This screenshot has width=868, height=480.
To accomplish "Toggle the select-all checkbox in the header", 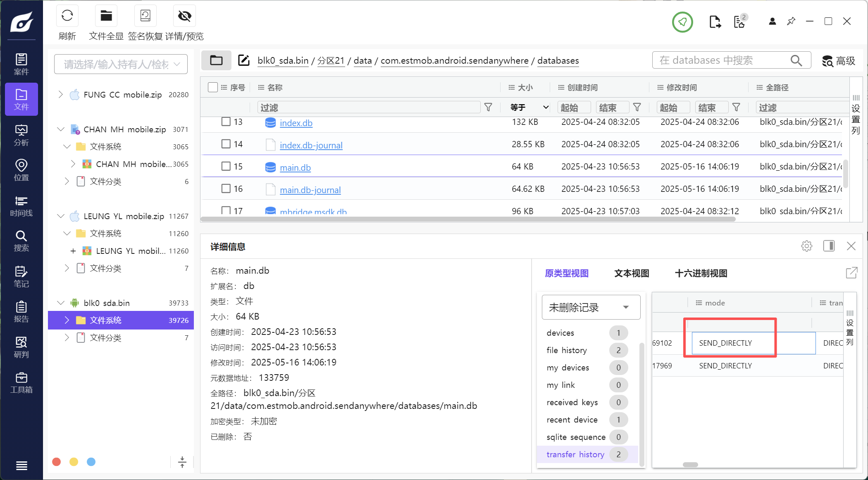I will (213, 87).
